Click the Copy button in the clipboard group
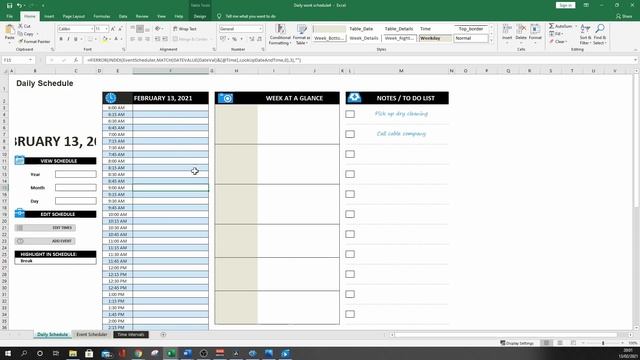 pyautogui.click(x=26, y=34)
